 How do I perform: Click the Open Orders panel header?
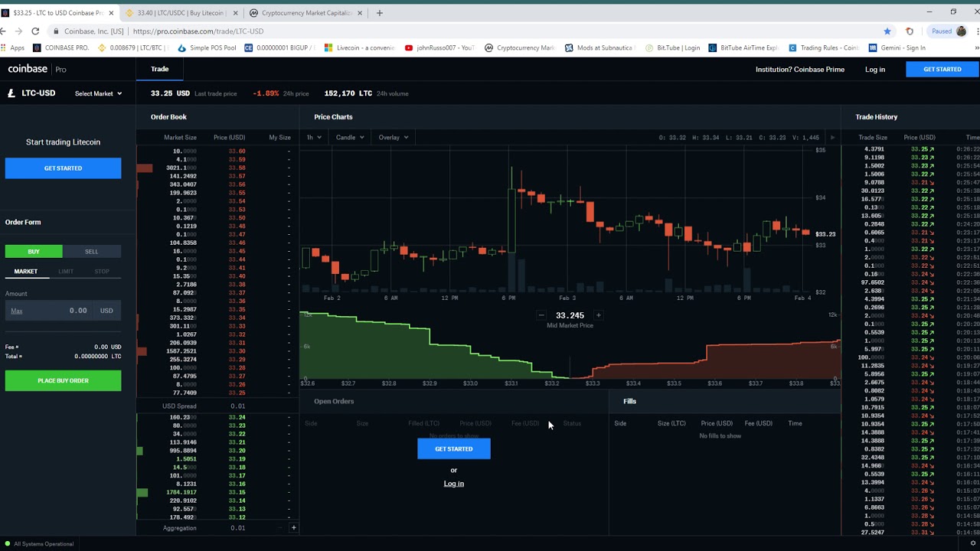[x=334, y=401]
